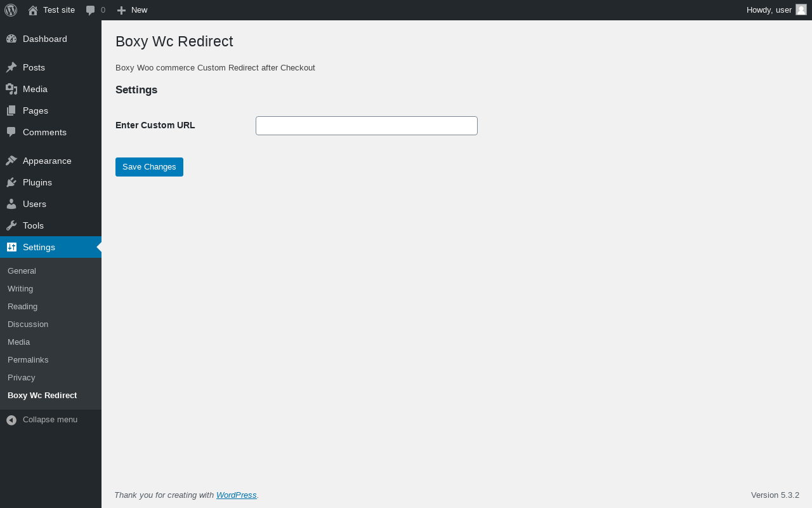Screen dimensions: 812x508
Task: Click the Tools wrench icon
Action: click(11, 225)
